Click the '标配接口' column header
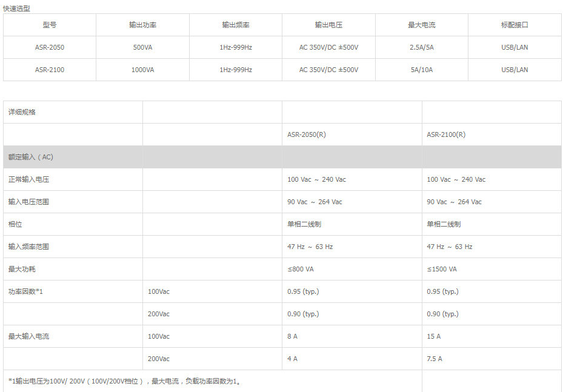Image resolution: width=563 pixels, height=392 pixels. click(515, 25)
